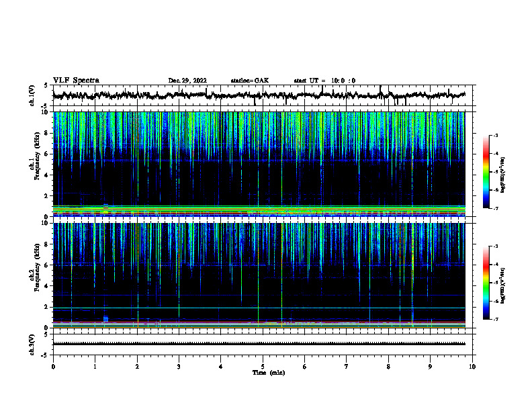Click the start UT time label

pyautogui.click(x=324, y=81)
